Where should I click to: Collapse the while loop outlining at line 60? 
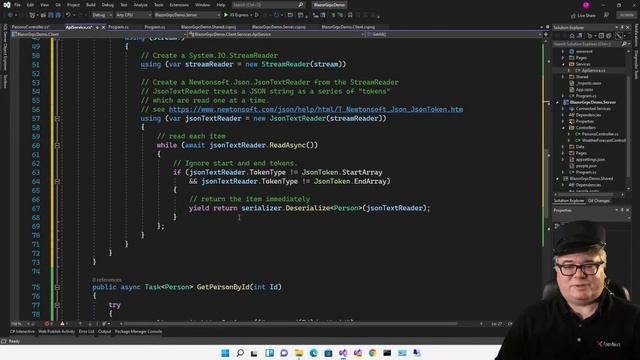click(57, 145)
